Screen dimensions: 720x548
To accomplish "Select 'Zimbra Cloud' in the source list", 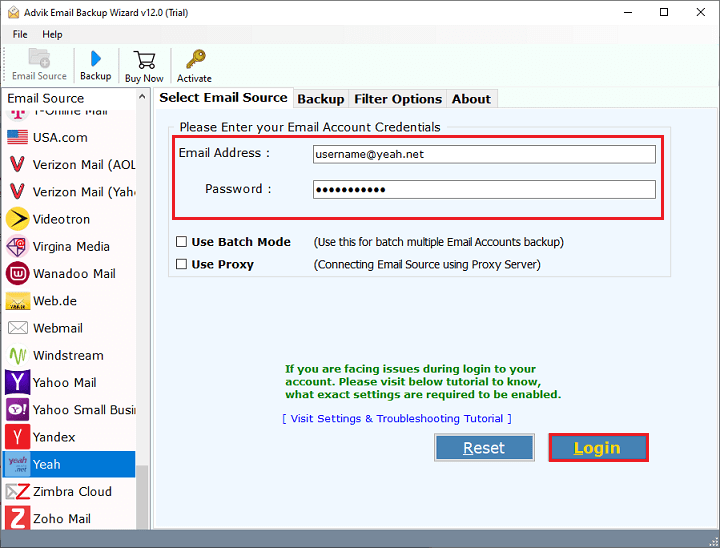I will click(72, 492).
